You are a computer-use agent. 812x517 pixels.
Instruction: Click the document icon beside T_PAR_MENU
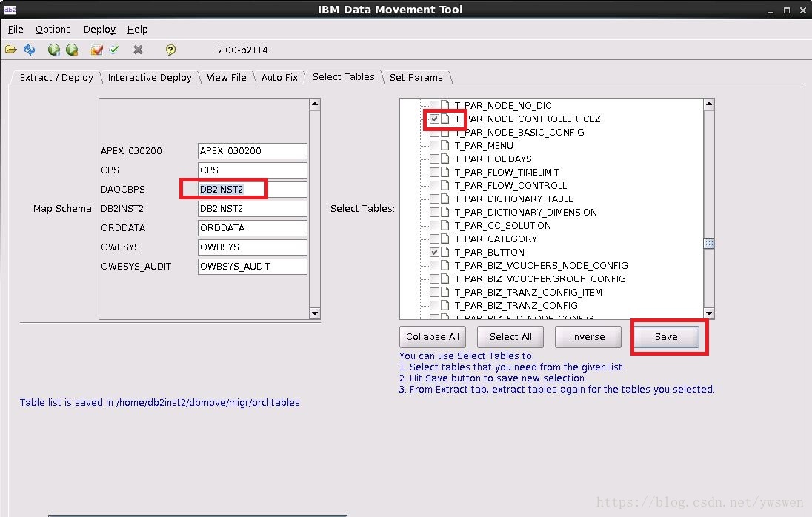tap(445, 145)
